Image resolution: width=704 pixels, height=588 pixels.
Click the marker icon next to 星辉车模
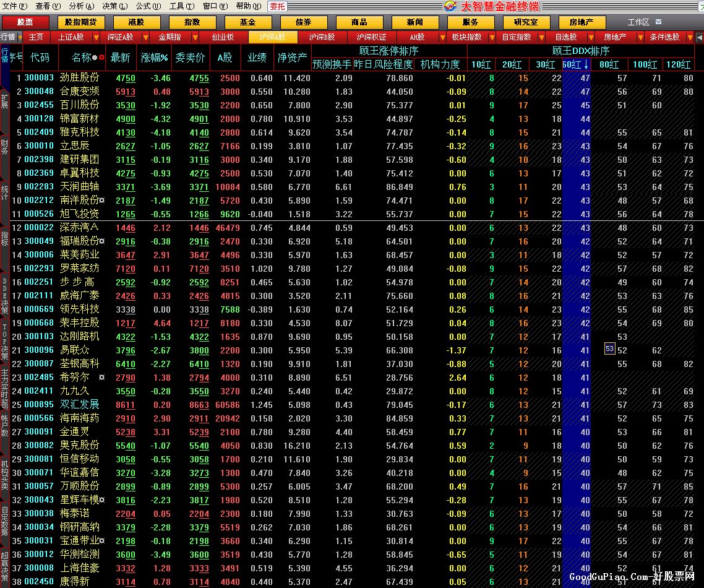pos(102,500)
